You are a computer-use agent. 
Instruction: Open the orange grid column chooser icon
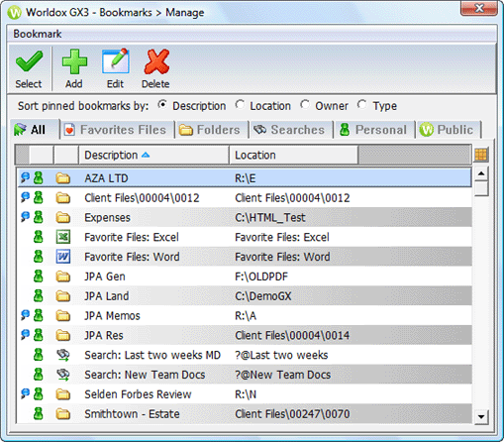481,155
